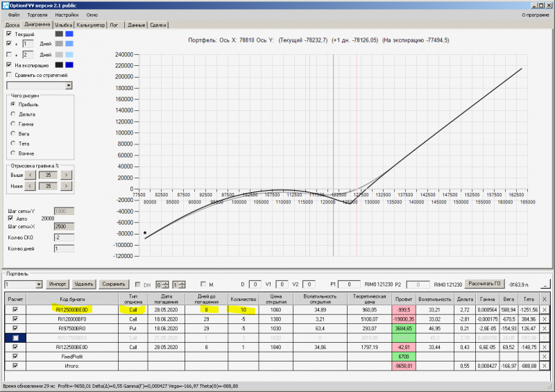
Task: Select the Вега radio button
Action: pyautogui.click(x=13, y=133)
